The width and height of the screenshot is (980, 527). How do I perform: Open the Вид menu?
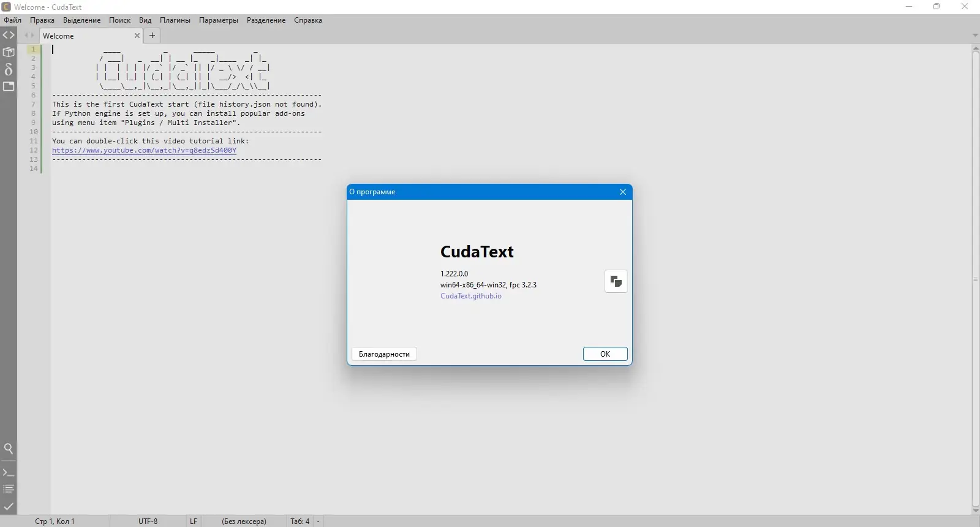pos(145,20)
